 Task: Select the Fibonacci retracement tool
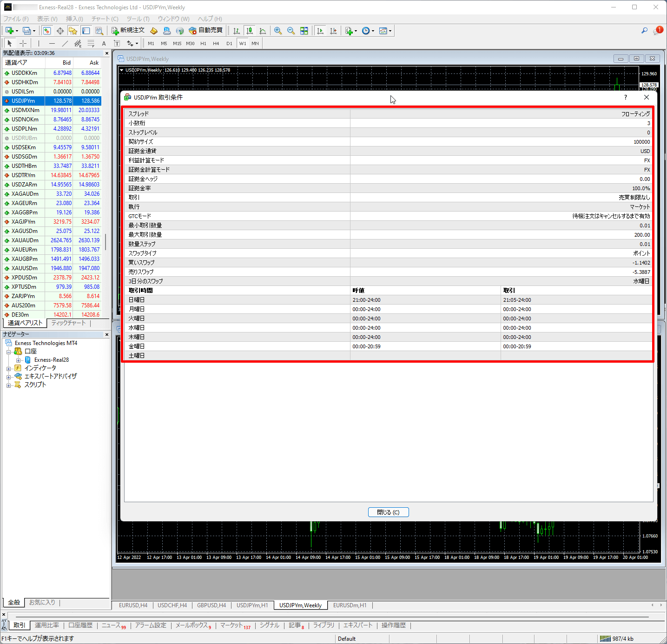pyautogui.click(x=91, y=43)
